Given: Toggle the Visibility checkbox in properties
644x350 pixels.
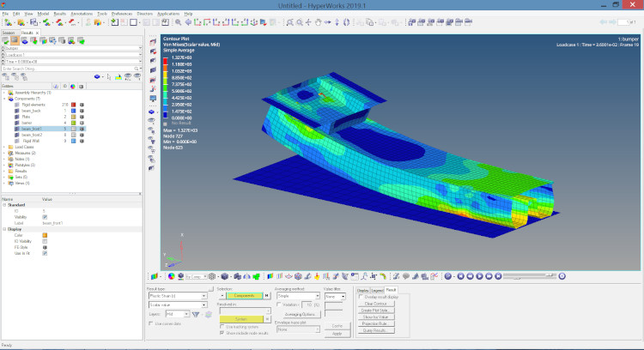Looking at the screenshot, I should tap(45, 218).
